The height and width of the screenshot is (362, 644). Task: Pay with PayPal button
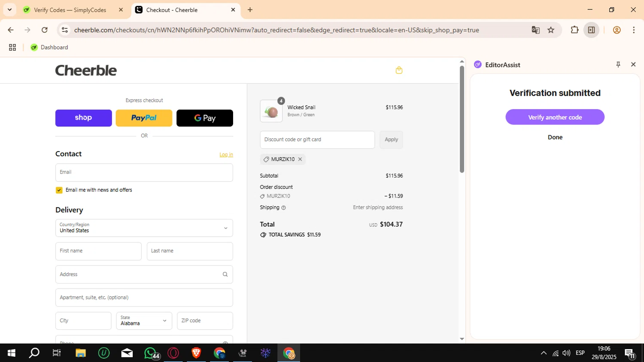point(144,118)
